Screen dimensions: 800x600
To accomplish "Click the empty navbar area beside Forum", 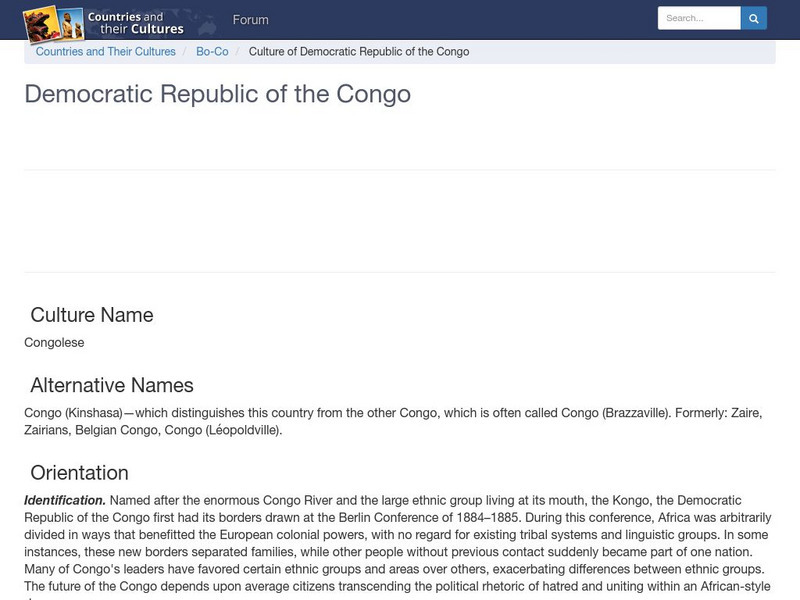I will [450, 20].
